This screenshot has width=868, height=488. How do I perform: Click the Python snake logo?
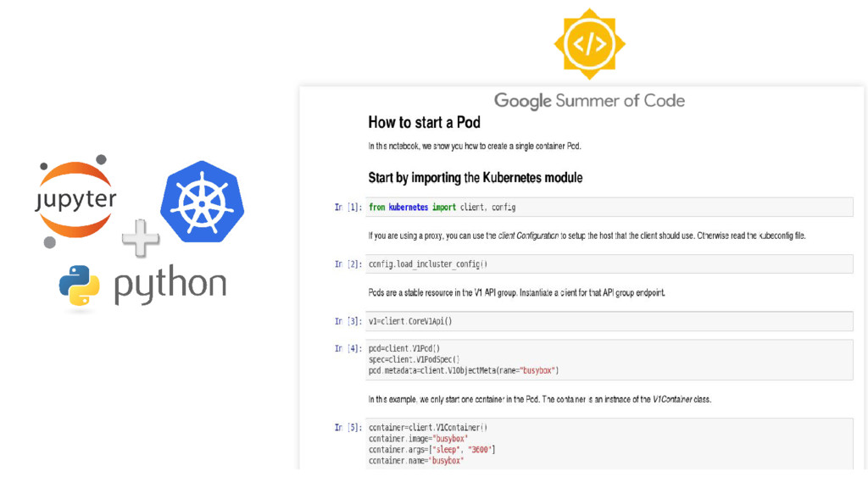tap(79, 285)
